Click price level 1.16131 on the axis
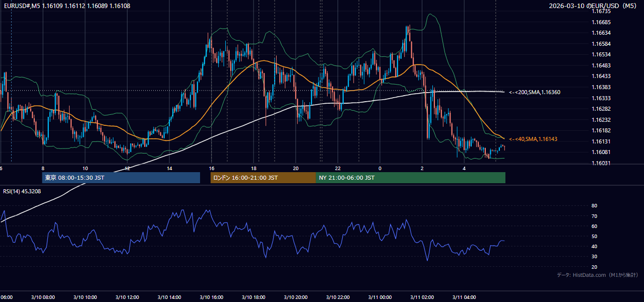The image size is (644, 302). coord(601,141)
